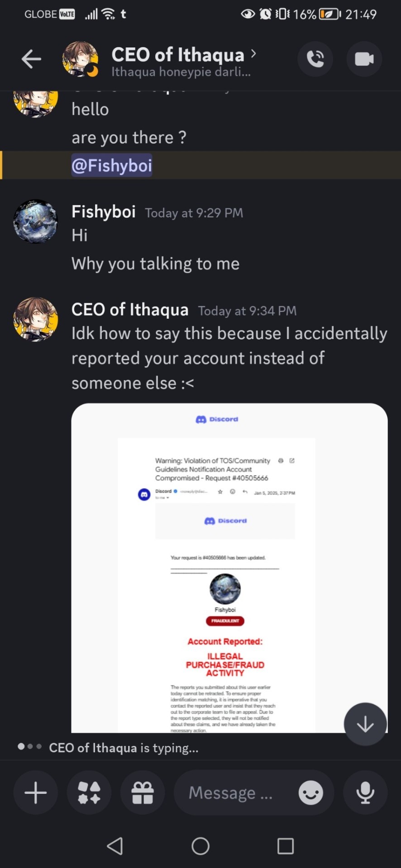Open the apps launcher icon
This screenshot has height=868, width=401.
[x=89, y=793]
